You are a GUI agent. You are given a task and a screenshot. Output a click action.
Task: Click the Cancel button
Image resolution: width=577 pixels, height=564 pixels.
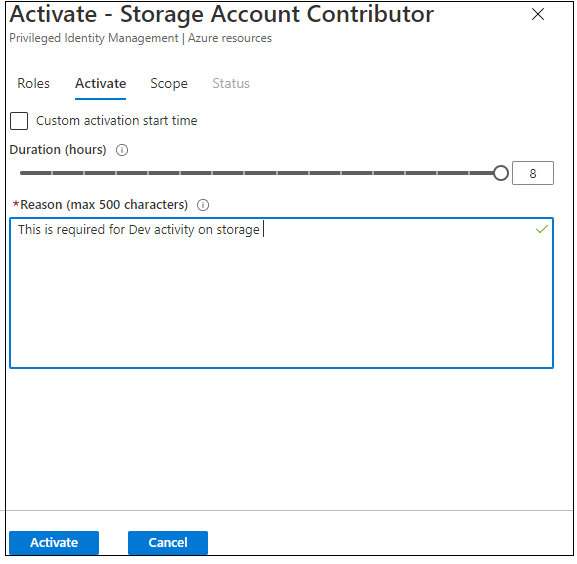(168, 543)
